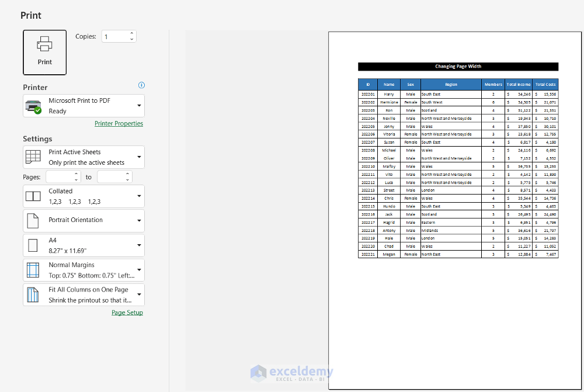The width and height of the screenshot is (584, 392).
Task: Open the Printer Properties link
Action: coord(119,123)
